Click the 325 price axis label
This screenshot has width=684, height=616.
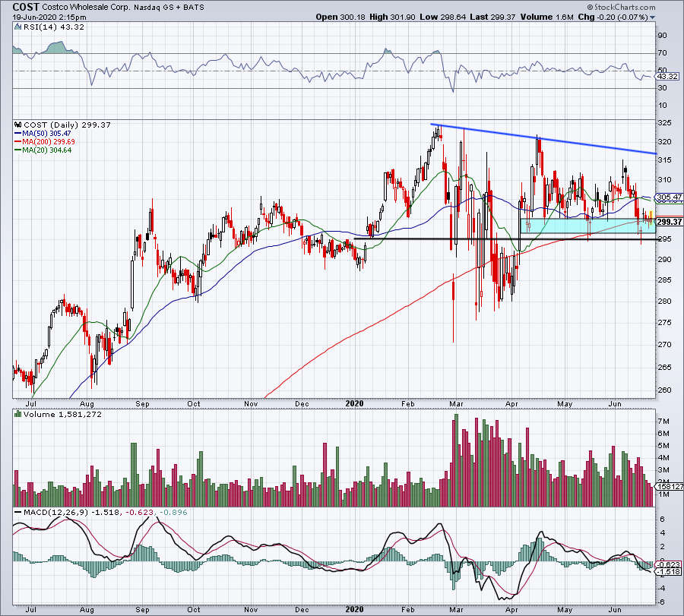coord(664,123)
